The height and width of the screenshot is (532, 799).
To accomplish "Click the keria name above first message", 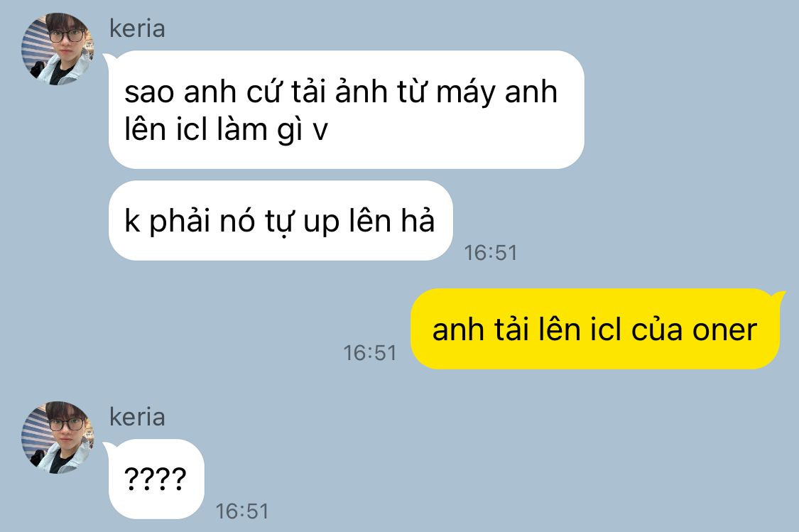I will click(137, 28).
